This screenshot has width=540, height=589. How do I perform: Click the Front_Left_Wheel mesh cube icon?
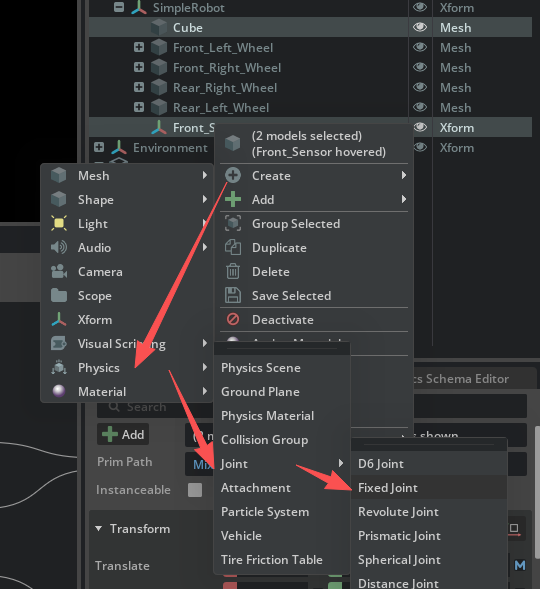tap(159, 47)
